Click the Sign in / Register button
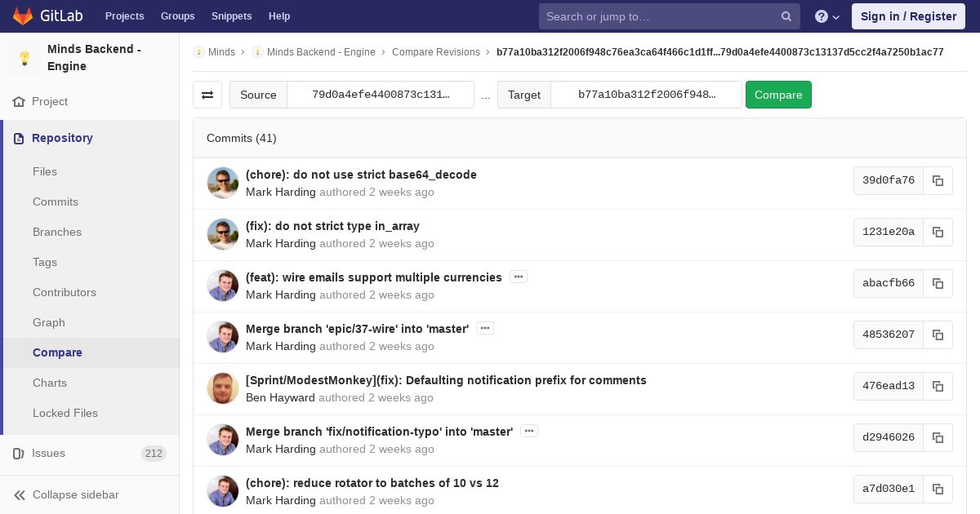The image size is (980, 514). coord(908,16)
